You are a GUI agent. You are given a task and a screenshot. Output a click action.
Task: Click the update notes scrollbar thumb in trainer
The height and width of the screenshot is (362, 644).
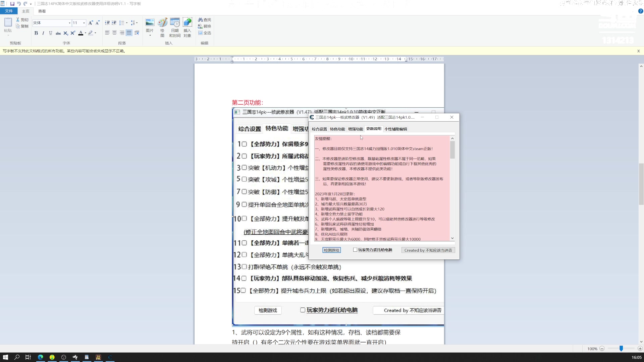click(x=452, y=150)
